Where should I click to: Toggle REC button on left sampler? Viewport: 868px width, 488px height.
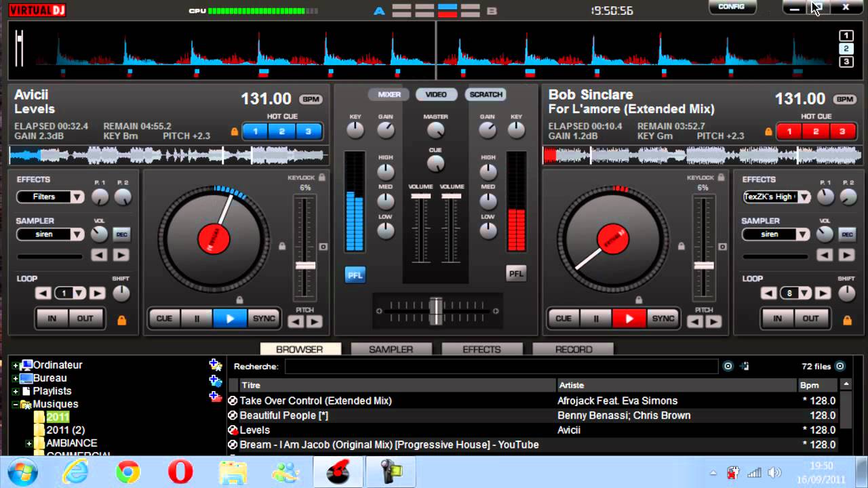tap(121, 235)
